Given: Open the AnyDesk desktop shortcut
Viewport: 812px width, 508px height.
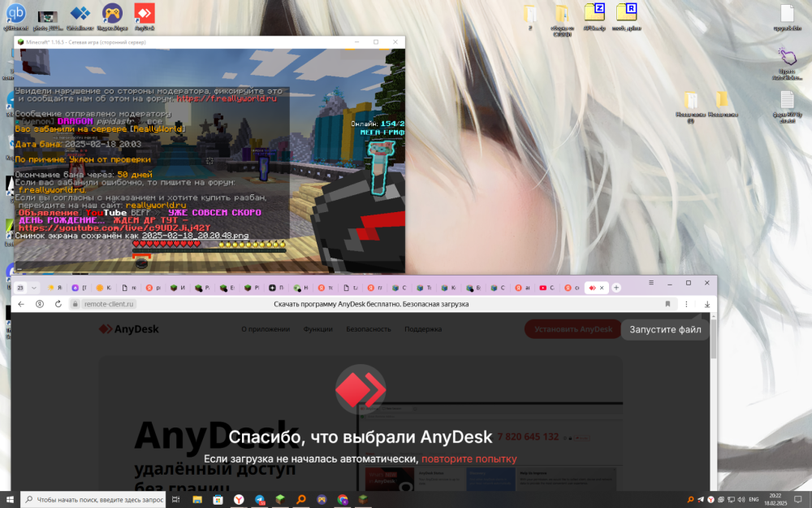Looking at the screenshot, I should click(x=145, y=15).
